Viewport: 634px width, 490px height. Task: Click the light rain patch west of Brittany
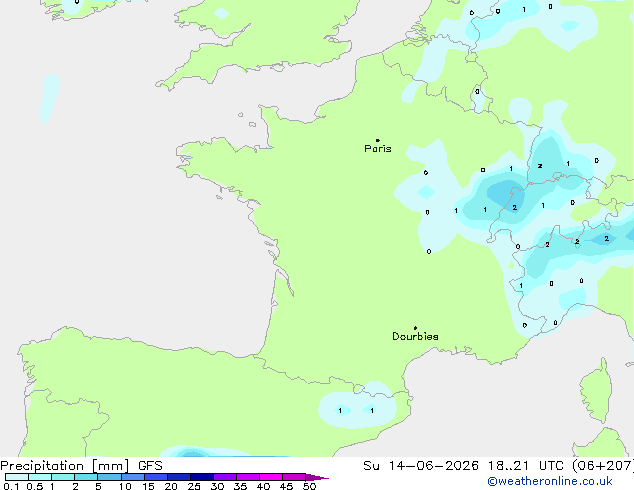pyautogui.click(x=50, y=98)
